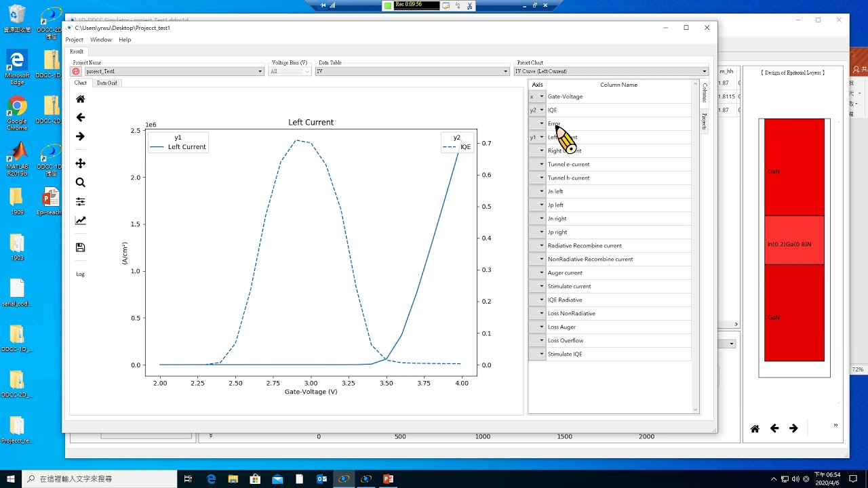Open the Voltage Bias dropdown
The image size is (868, 488).
290,71
